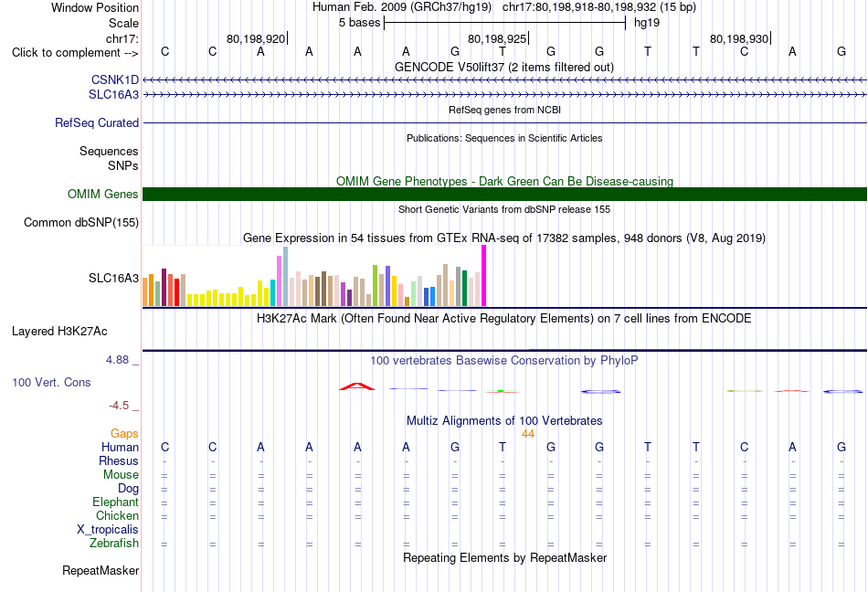Viewport: 868px width, 592px height.
Task: Click the Chicken alignment row label
Action: (x=117, y=515)
